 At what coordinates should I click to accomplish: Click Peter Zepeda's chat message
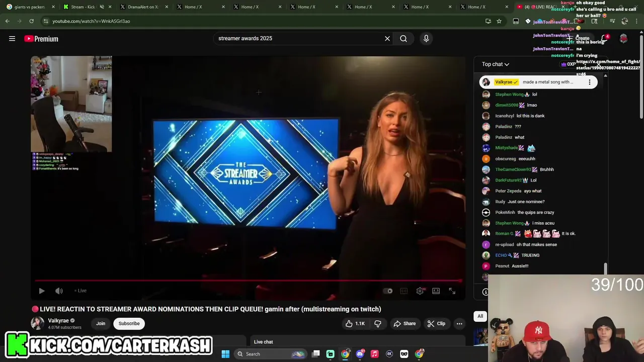pyautogui.click(x=533, y=191)
